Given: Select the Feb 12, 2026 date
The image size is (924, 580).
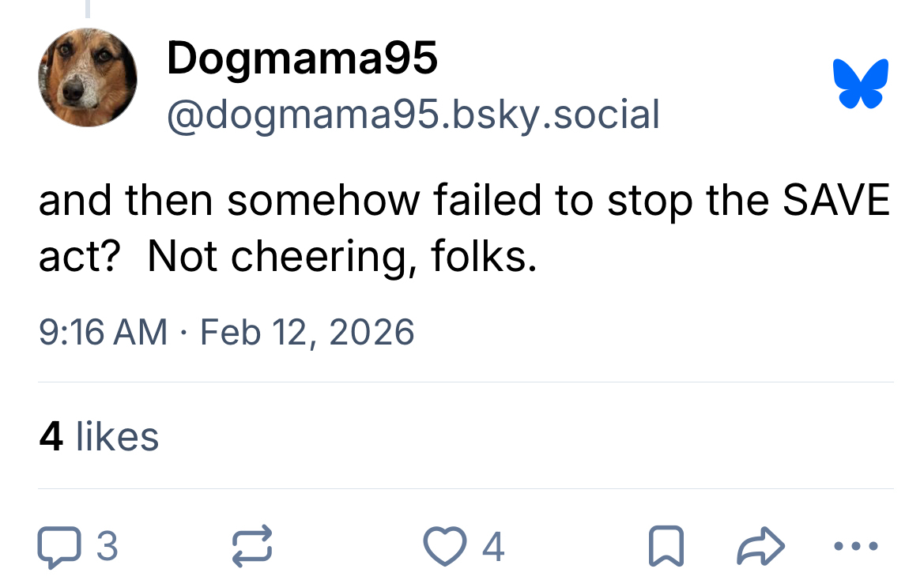Looking at the screenshot, I should tap(307, 331).
